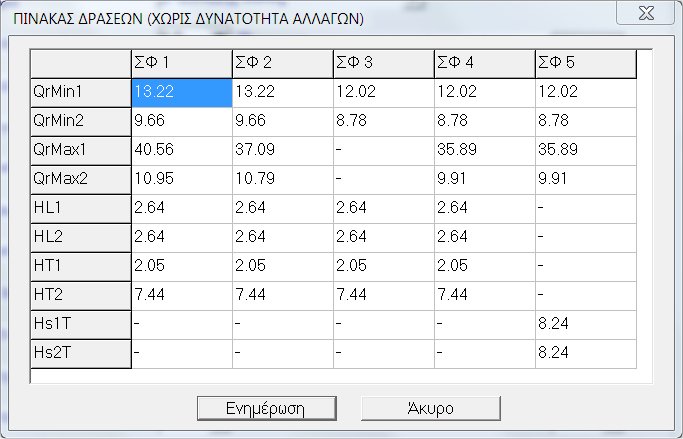Select the ΣΦ 2 column header
683x439 pixels.
(282, 63)
